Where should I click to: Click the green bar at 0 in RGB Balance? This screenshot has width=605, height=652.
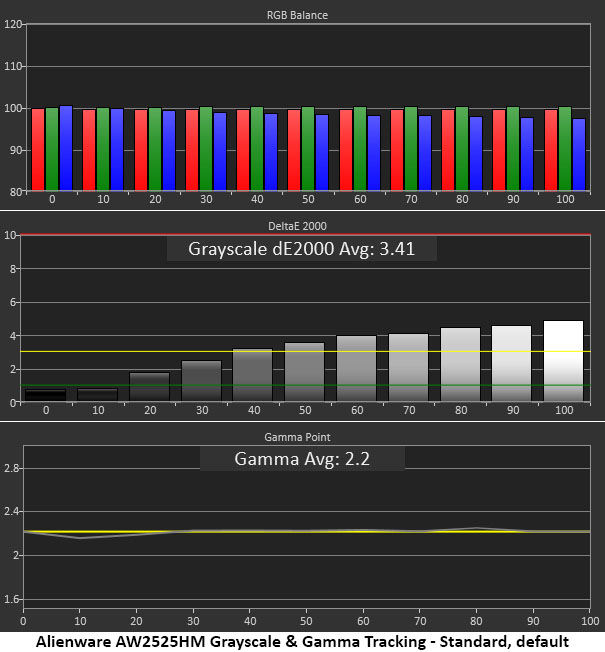click(x=52, y=149)
